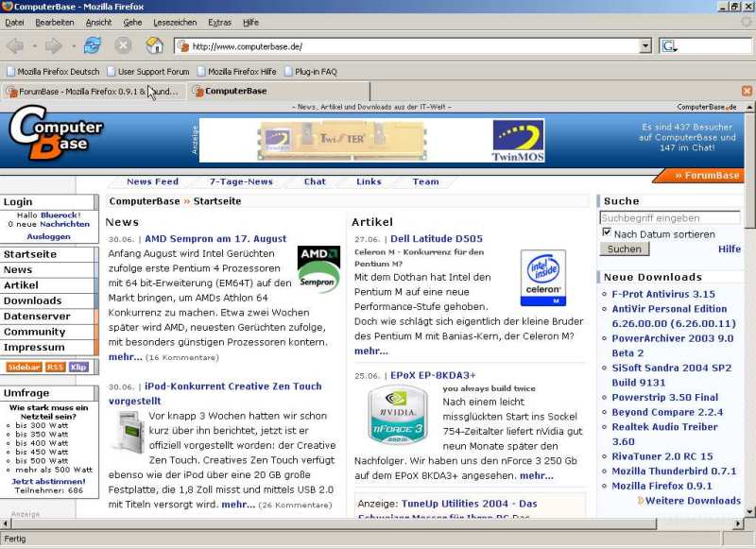Click Ausloggen in the Login box
Screen dimensions: 756x549
coord(49,236)
